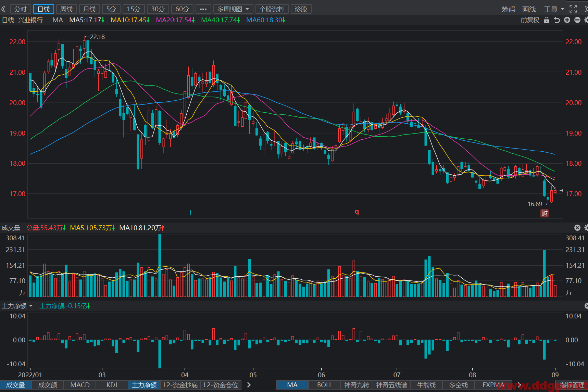
Task: Click the 诊股 diagnosis button
Action: 301,9
